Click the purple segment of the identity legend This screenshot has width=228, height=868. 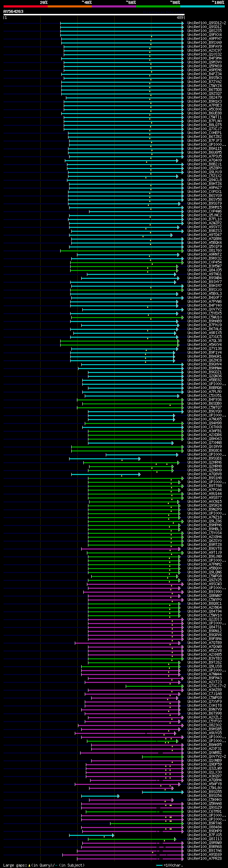114,6
